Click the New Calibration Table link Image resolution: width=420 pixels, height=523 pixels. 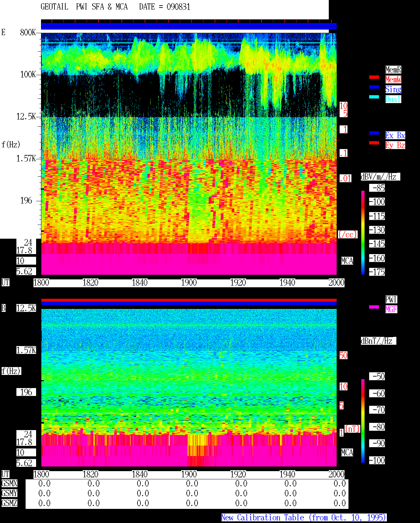[304, 517]
